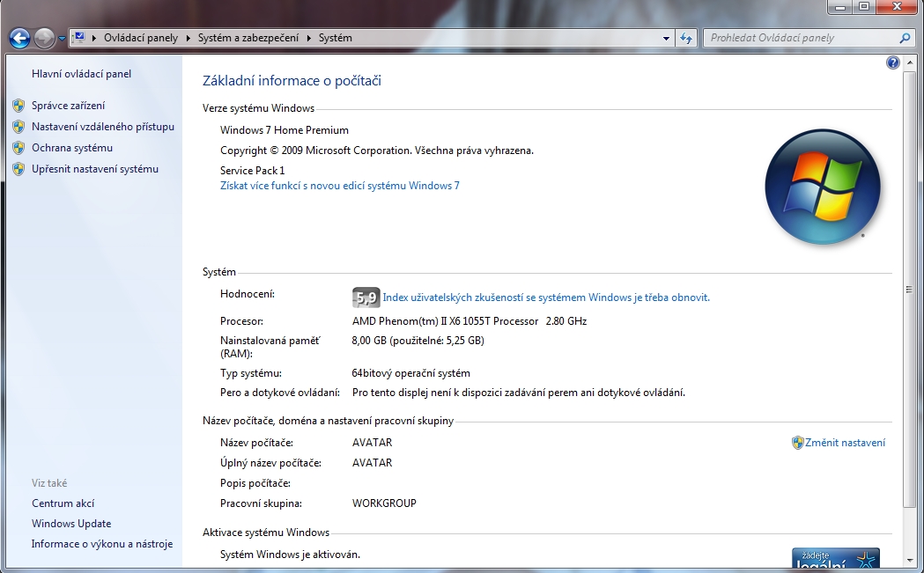
Task: Click the WORKGROUP value
Action: (384, 503)
